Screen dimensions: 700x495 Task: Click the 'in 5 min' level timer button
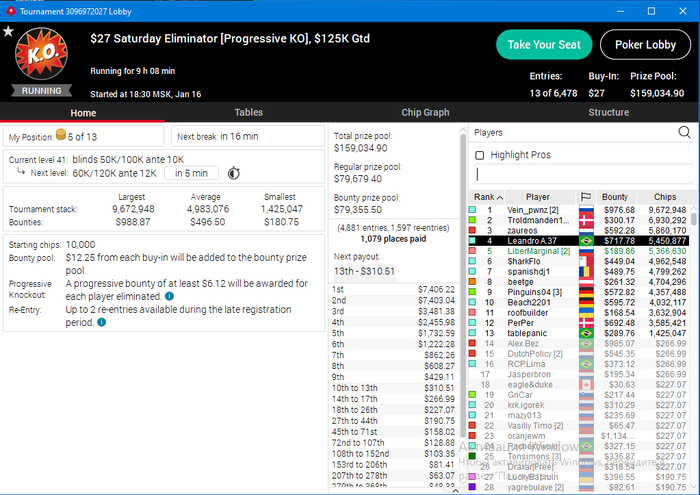click(x=191, y=173)
